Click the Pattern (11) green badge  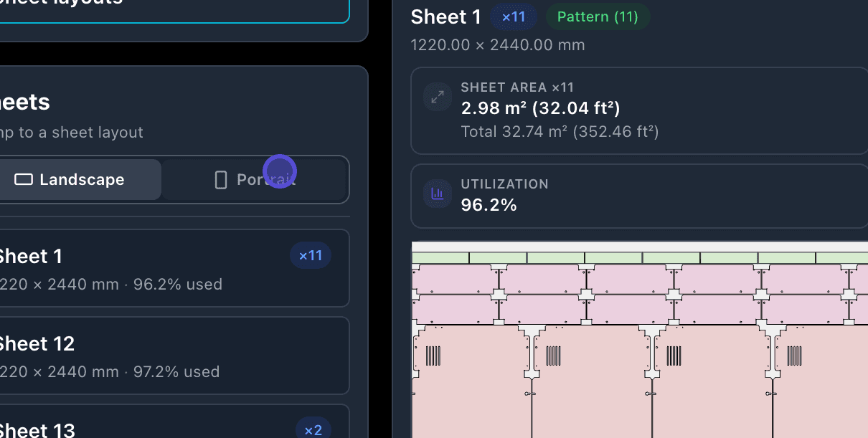[x=598, y=16]
